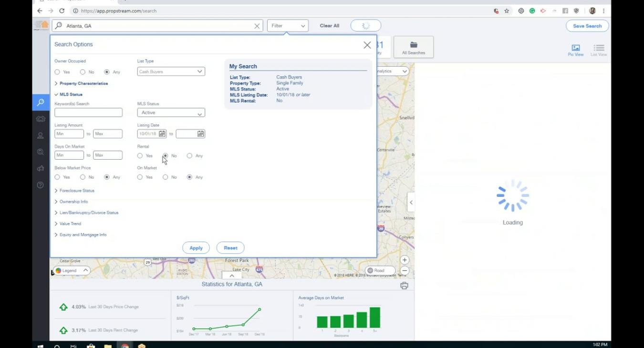Screen dimensions: 644x348
Task: Expand Equity and Mortgage Info section
Action: (81, 235)
